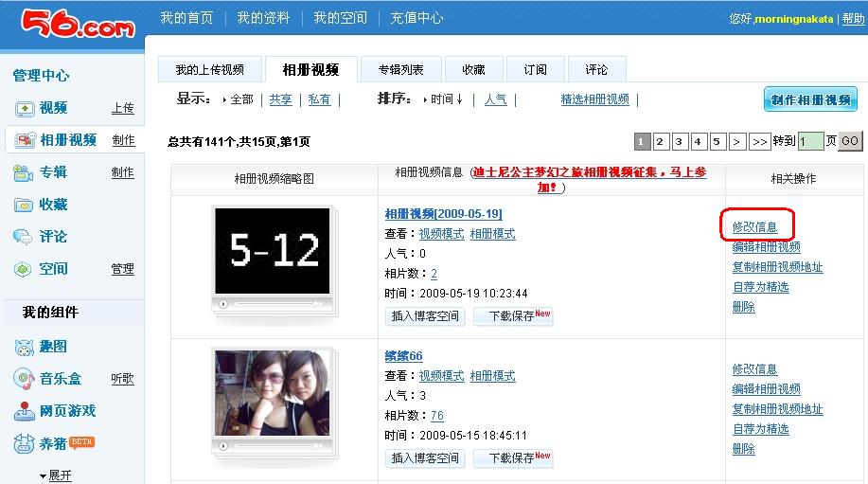Expand the 展开 sidebar section
The width and height of the screenshot is (868, 484).
coord(55,475)
